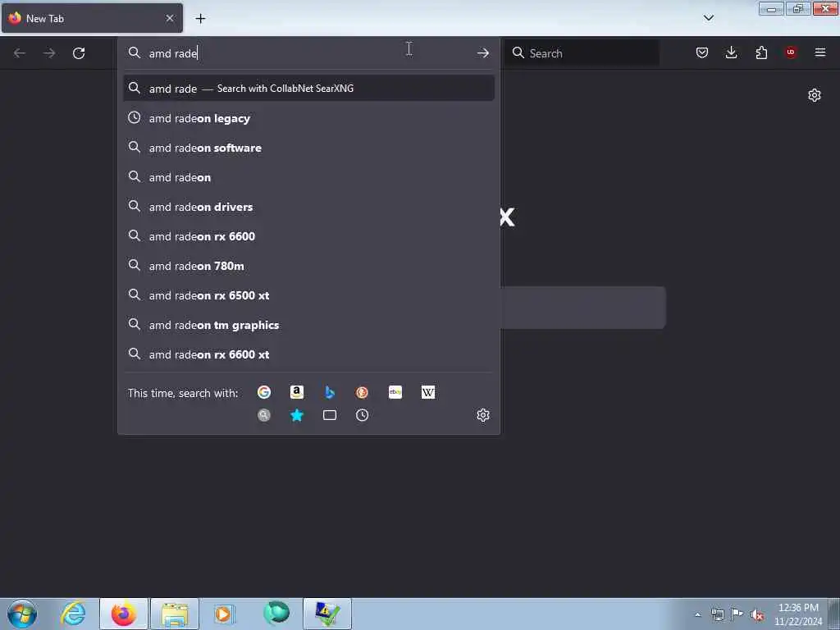This screenshot has height=630, width=840.
Task: Open Windows Media Player from taskbar
Action: coord(224,614)
